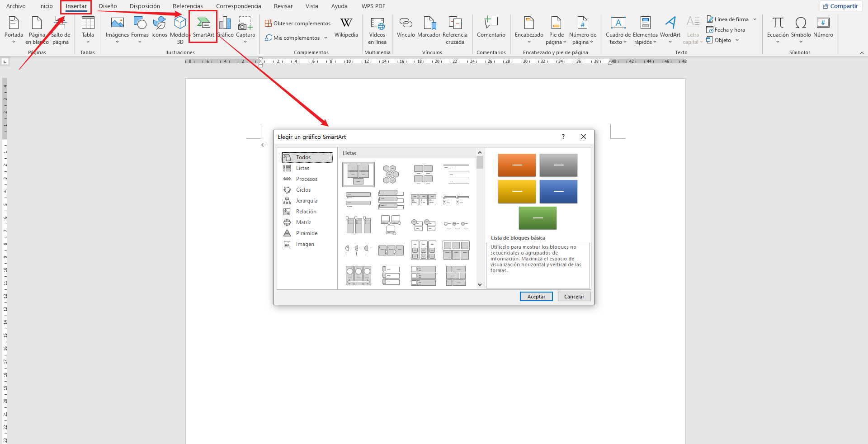868x444 pixels.
Task: Add a Comentario to the document
Action: click(x=491, y=27)
